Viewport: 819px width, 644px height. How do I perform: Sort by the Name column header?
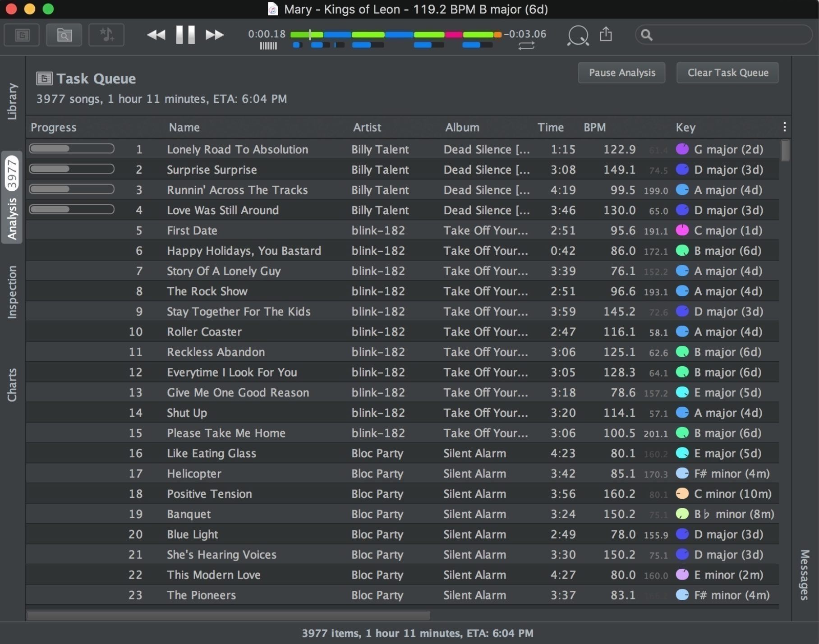[x=184, y=128]
